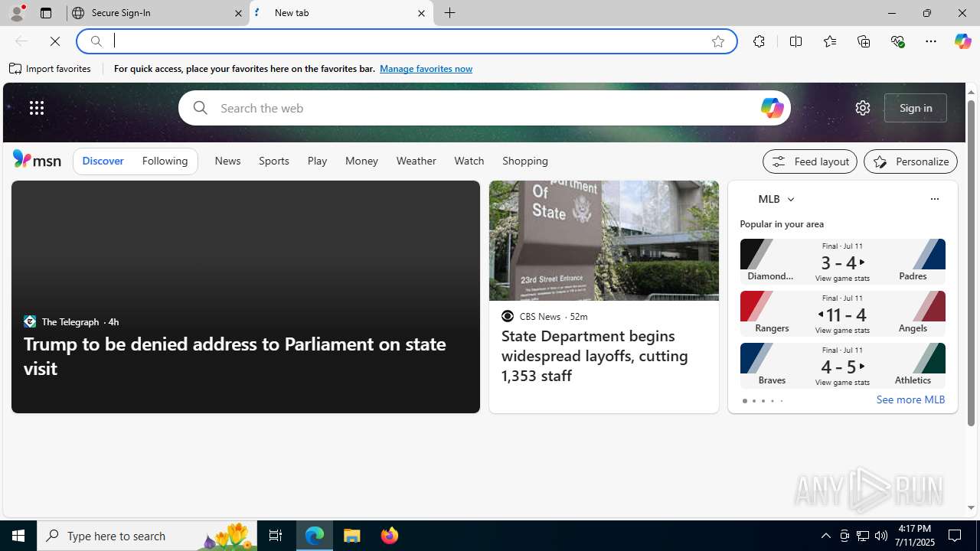Viewport: 980px width, 551px height.
Task: Open Money menu item
Action: pyautogui.click(x=361, y=161)
